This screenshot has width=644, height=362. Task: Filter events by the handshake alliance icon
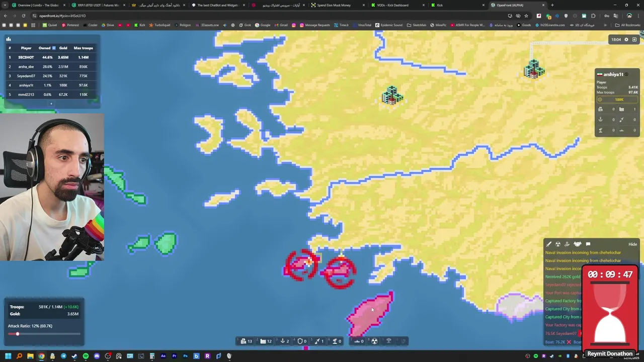click(x=578, y=244)
